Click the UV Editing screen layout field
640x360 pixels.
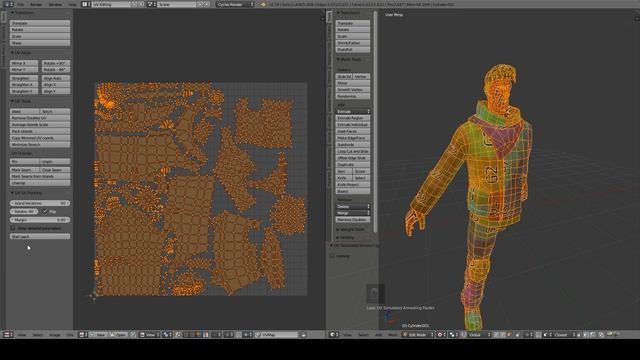coord(111,4)
